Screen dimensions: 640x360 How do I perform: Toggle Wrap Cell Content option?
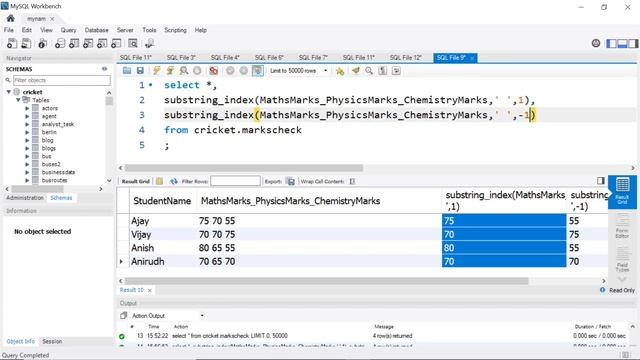tap(352, 181)
